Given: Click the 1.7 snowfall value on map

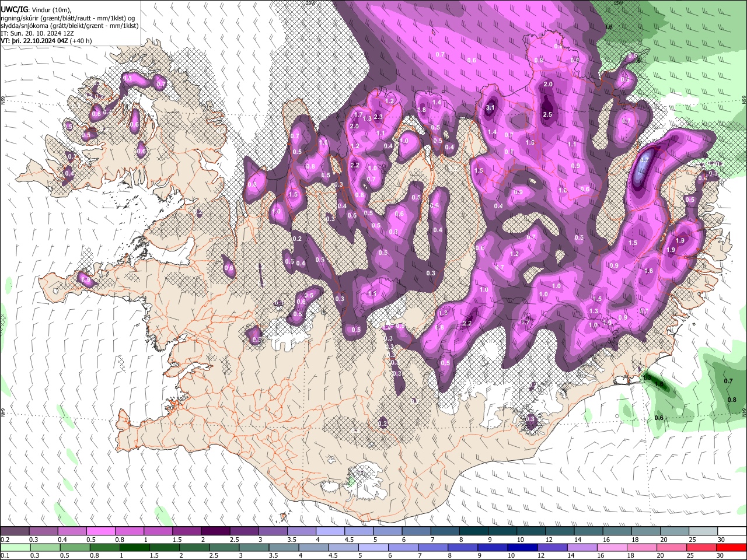Looking at the screenshot, I should [358, 115].
